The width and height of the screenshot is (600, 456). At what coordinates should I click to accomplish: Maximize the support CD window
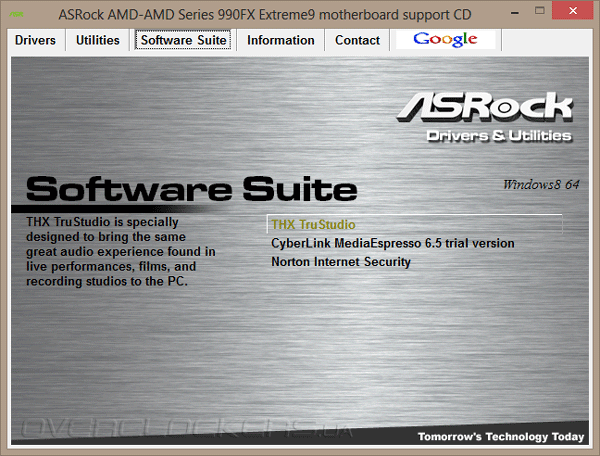pos(540,11)
